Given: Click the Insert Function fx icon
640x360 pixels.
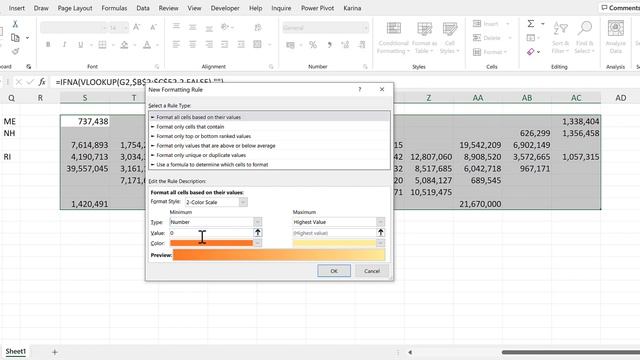Looking at the screenshot, I should [42, 82].
